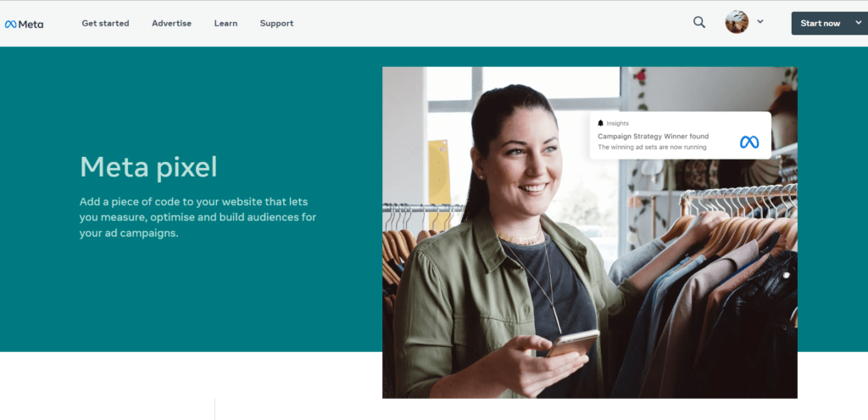Screen dimensions: 868x420
Task: Click the bell icon in Insights card
Action: tap(601, 123)
